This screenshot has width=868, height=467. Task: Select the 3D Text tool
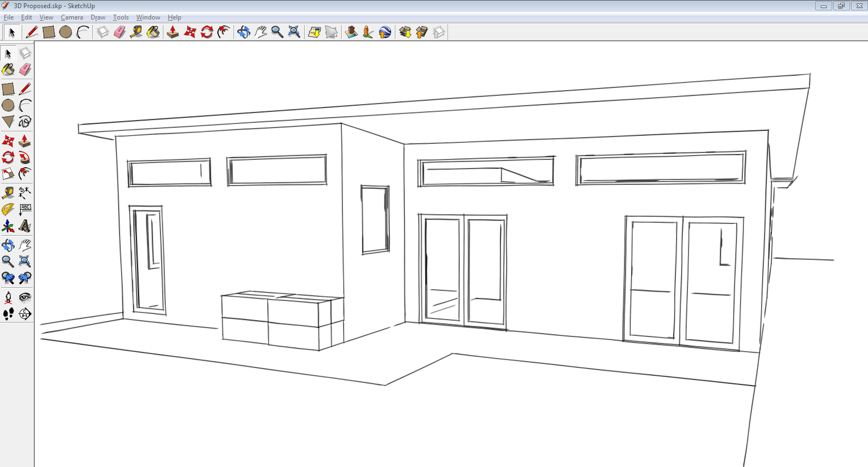coord(25,226)
